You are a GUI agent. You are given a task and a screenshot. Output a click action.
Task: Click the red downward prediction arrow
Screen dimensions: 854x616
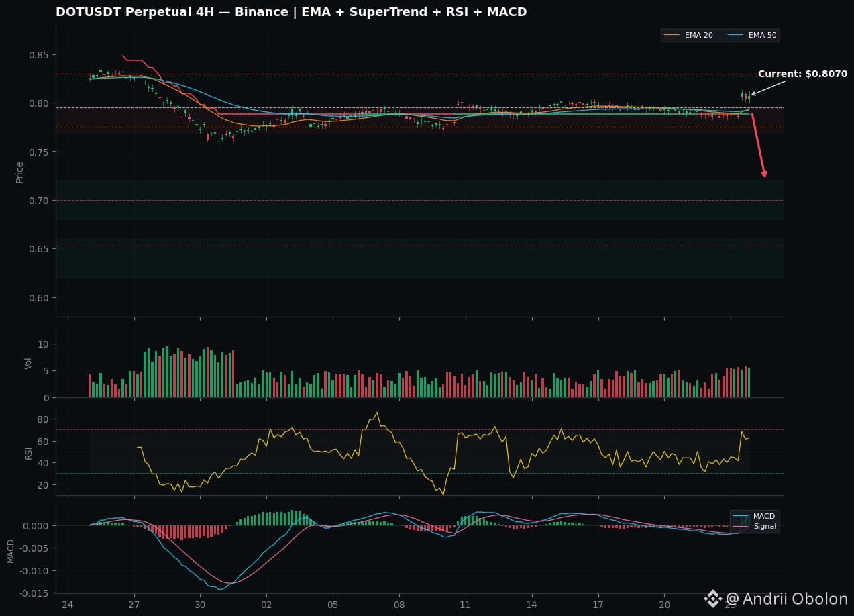pyautogui.click(x=759, y=146)
